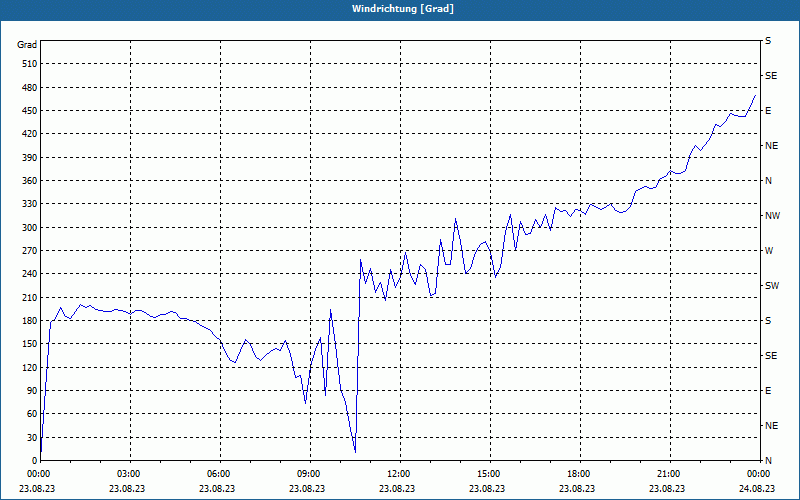The width and height of the screenshot is (800, 500).
Task: Click the E compass label level with 90
Action: coord(768,391)
